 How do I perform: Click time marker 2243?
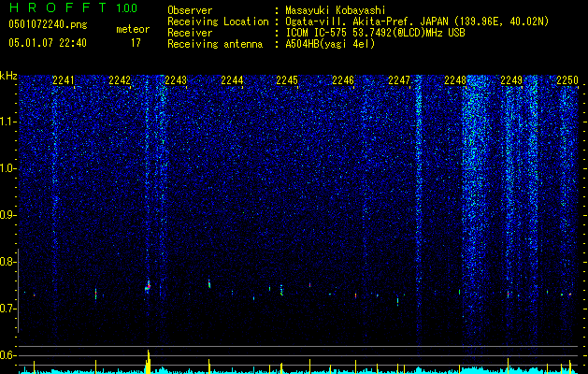[176, 80]
